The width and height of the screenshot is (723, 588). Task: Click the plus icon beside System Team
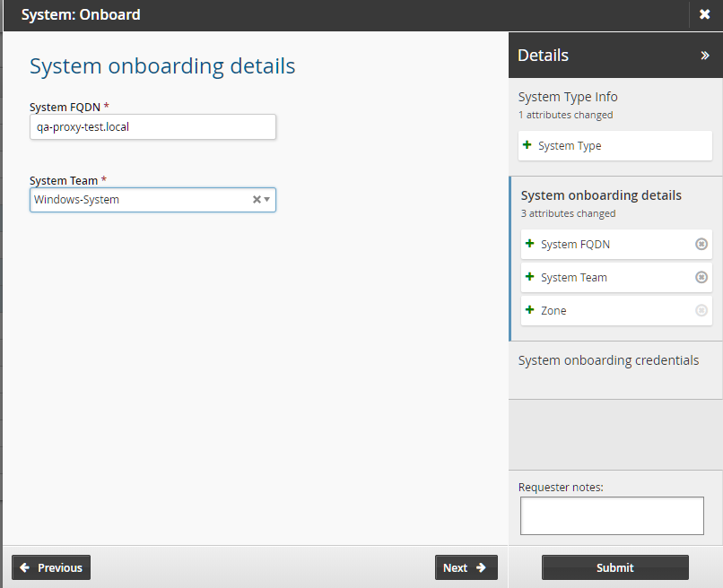[529, 277]
